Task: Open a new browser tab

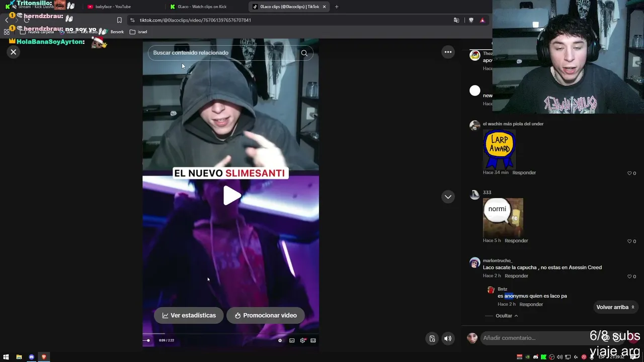Action: [337, 7]
